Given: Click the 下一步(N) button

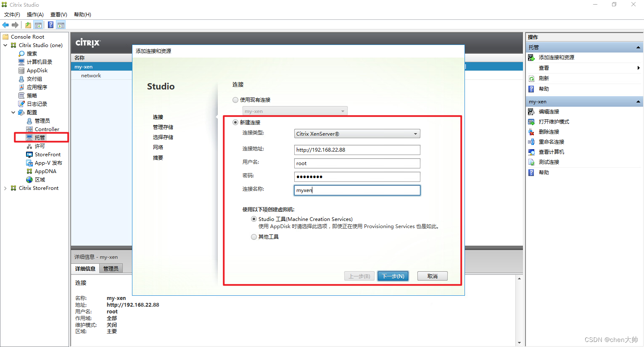Looking at the screenshot, I should coord(393,276).
